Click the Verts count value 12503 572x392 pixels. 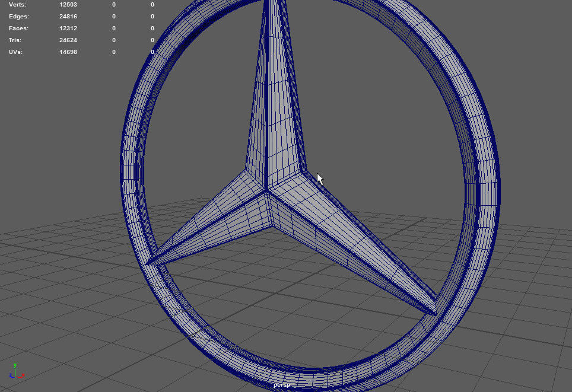pos(68,5)
